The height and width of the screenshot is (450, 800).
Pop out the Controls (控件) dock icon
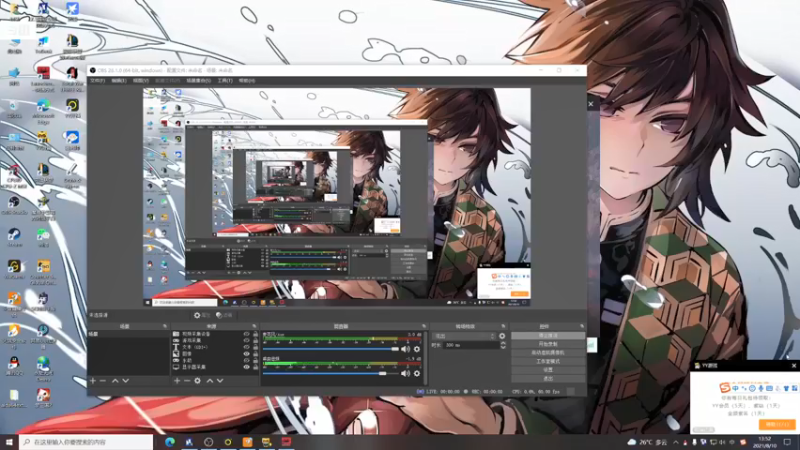[x=582, y=326]
